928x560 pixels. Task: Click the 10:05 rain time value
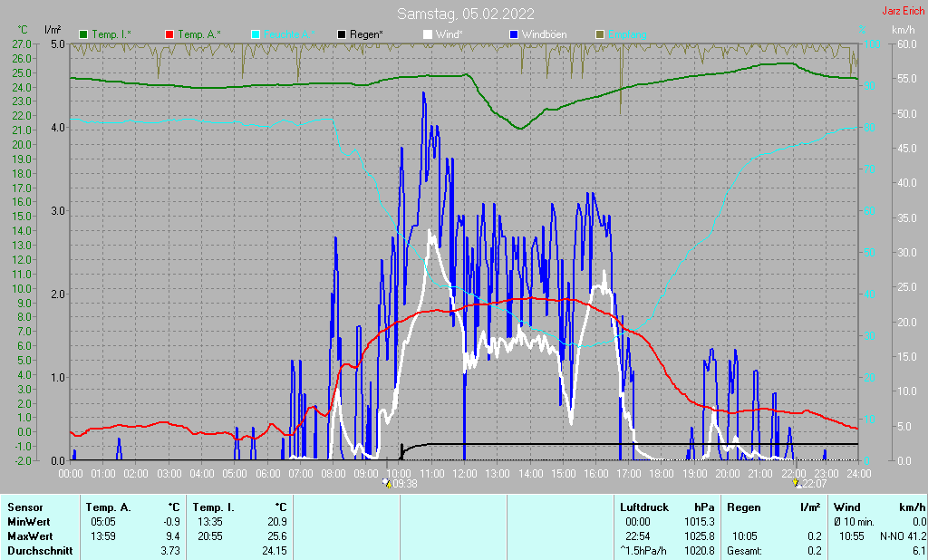pyautogui.click(x=745, y=536)
